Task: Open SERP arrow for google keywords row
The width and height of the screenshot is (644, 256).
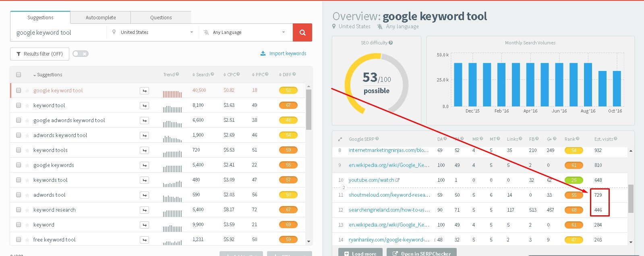Action: (x=144, y=165)
